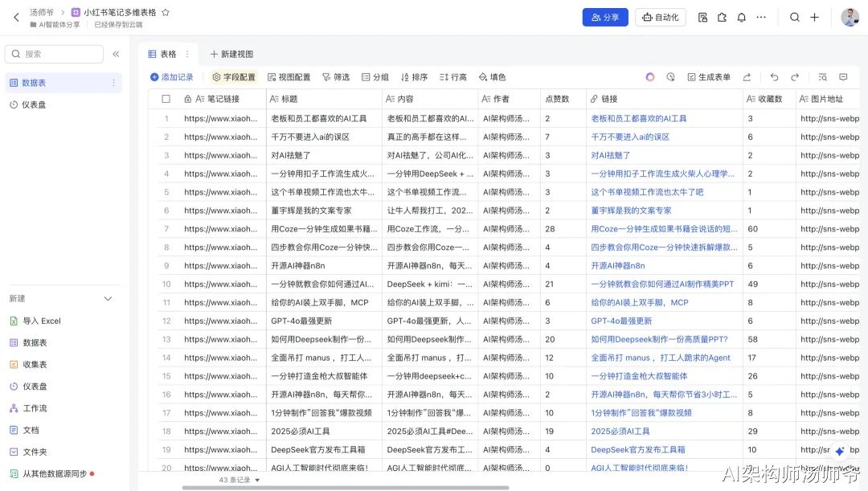The image size is (868, 491).
Task: Click the 生成表单 button
Action: 709,77
